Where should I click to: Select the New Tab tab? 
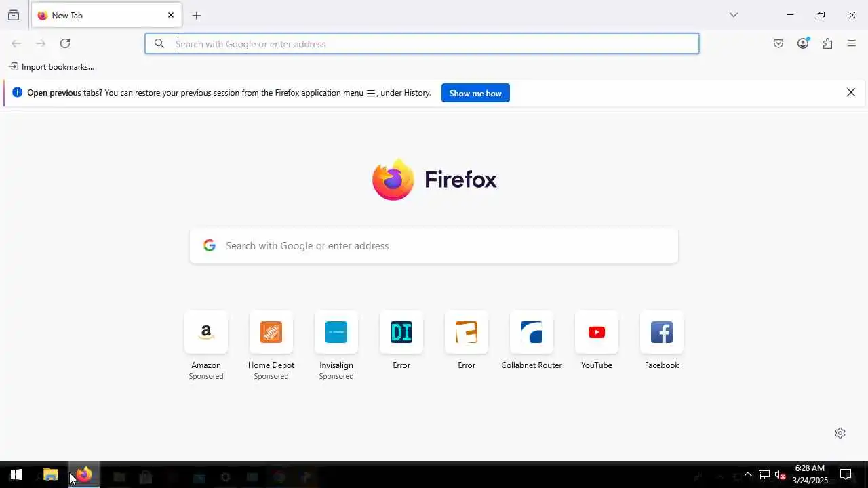pyautogui.click(x=106, y=15)
